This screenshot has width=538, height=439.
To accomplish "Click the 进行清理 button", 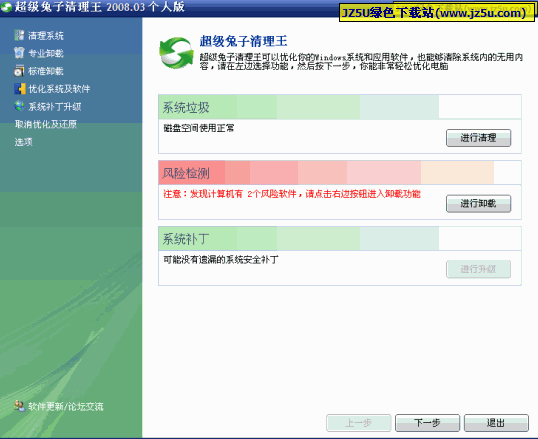I will [x=478, y=138].
